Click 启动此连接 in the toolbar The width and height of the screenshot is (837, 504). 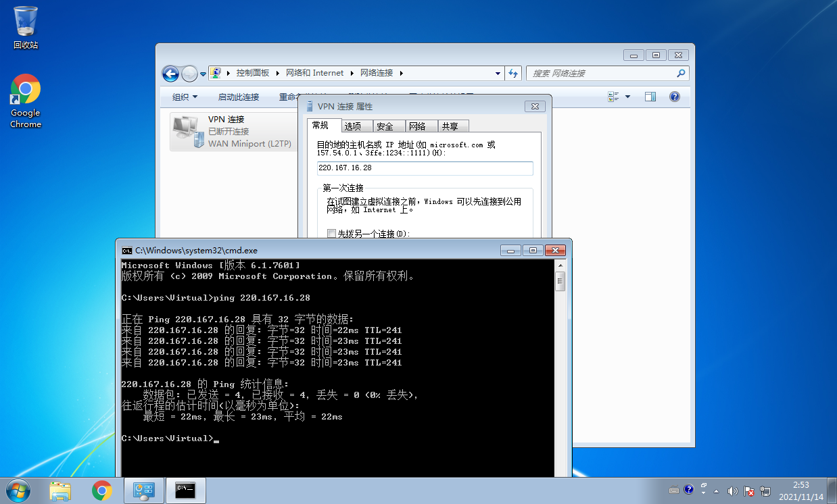[239, 97]
